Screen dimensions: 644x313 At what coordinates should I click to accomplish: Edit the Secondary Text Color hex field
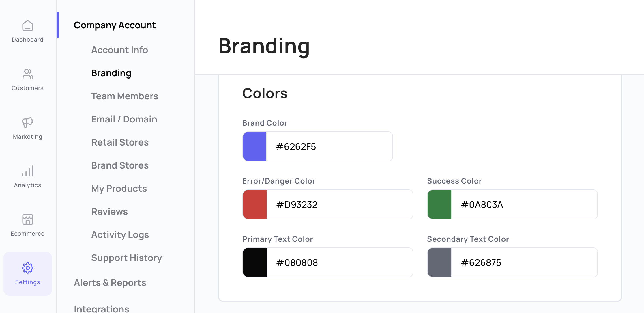(x=524, y=262)
